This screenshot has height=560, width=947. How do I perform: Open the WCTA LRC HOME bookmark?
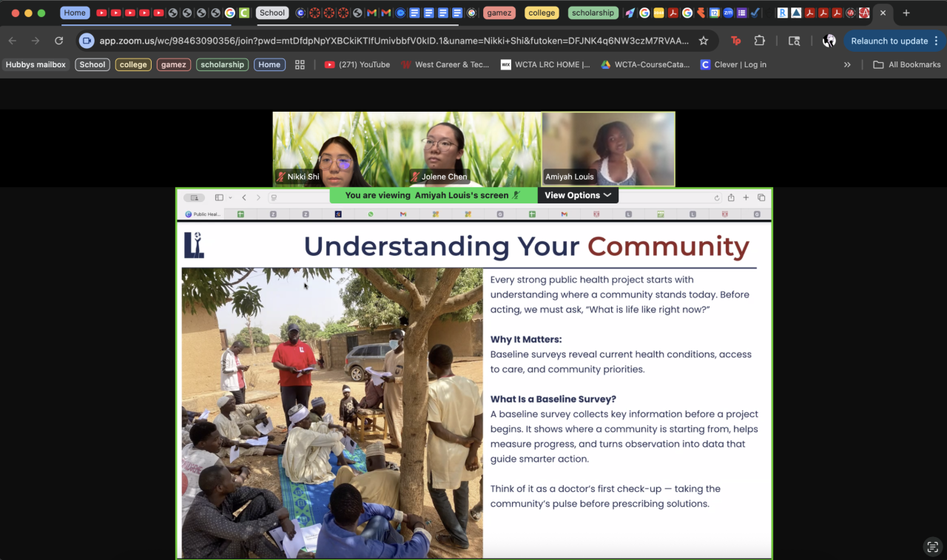click(x=545, y=64)
